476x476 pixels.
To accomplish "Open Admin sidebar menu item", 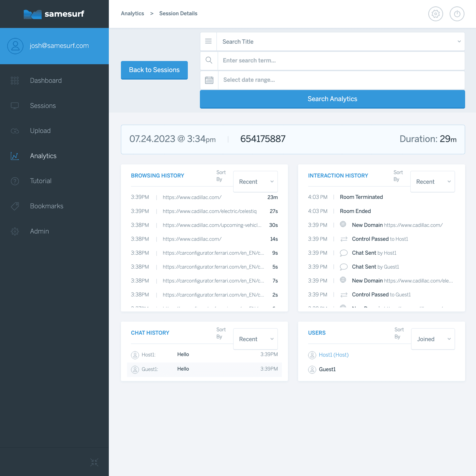I will click(x=39, y=231).
